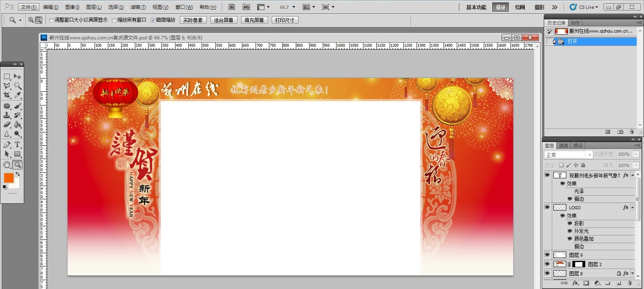Hide the LOGO layer
Screen dimensions: 644x289
[x=547, y=207]
